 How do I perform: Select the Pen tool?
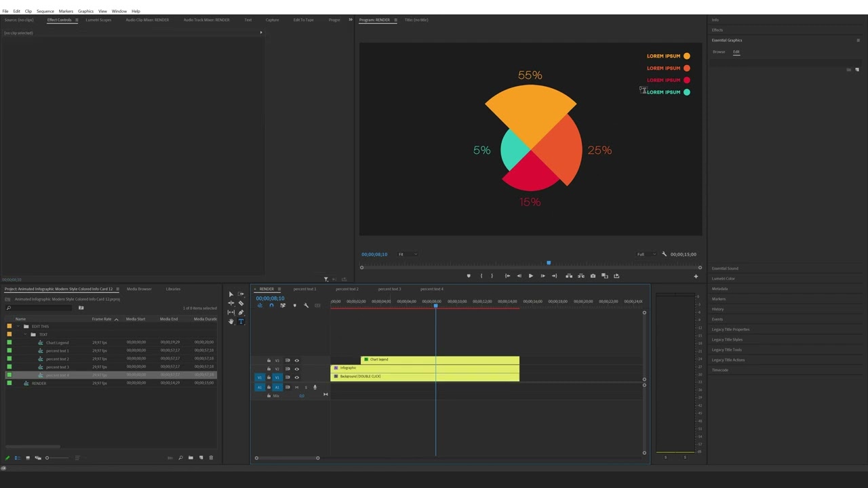241,312
